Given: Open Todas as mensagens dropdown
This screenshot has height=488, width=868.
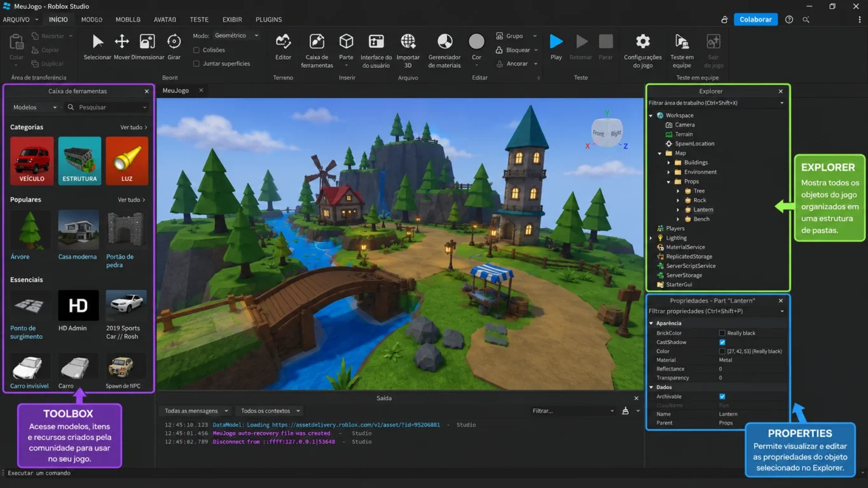Looking at the screenshot, I should coord(196,411).
